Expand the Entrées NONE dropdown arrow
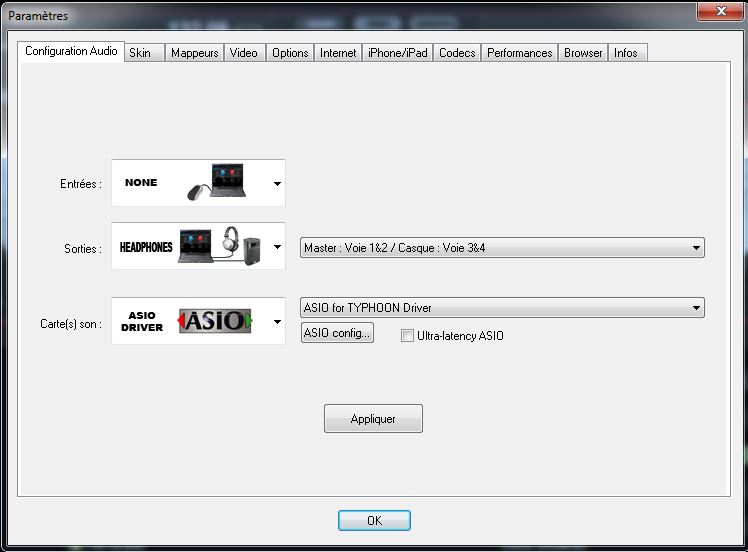Image resolution: width=748 pixels, height=552 pixels. tap(277, 183)
